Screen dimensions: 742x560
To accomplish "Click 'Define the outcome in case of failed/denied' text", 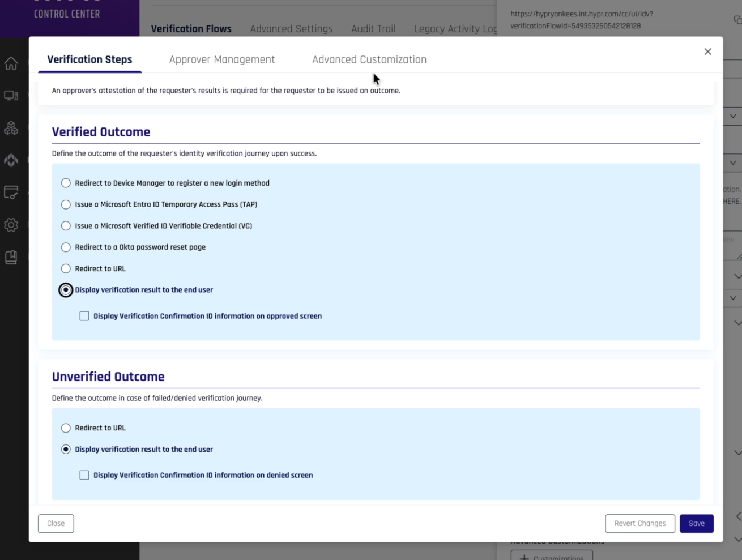I will (x=157, y=398).
